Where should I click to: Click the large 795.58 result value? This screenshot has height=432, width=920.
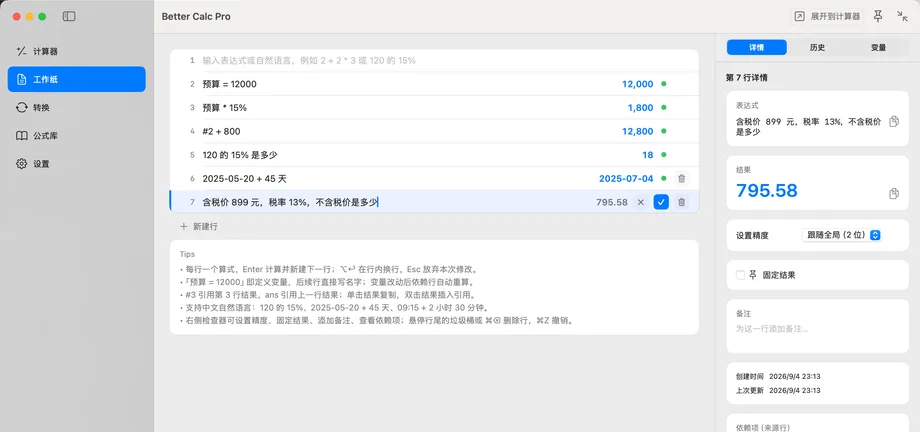(x=767, y=190)
